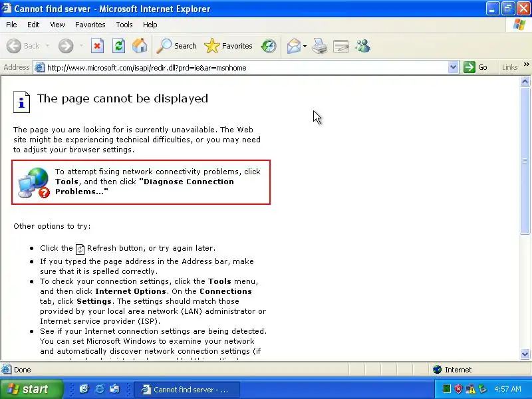
Task: Launch Internet Explorer from quick launch
Action: click(99, 389)
